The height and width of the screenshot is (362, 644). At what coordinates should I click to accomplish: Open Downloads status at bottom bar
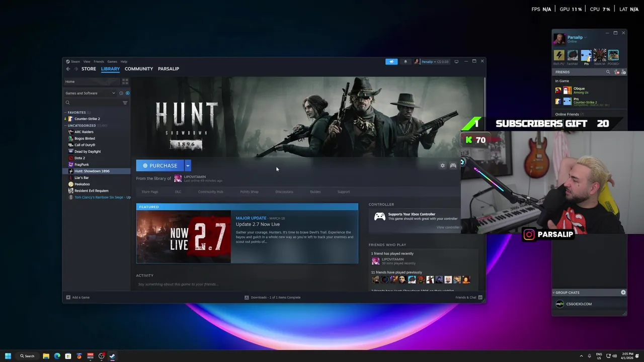coord(272,297)
